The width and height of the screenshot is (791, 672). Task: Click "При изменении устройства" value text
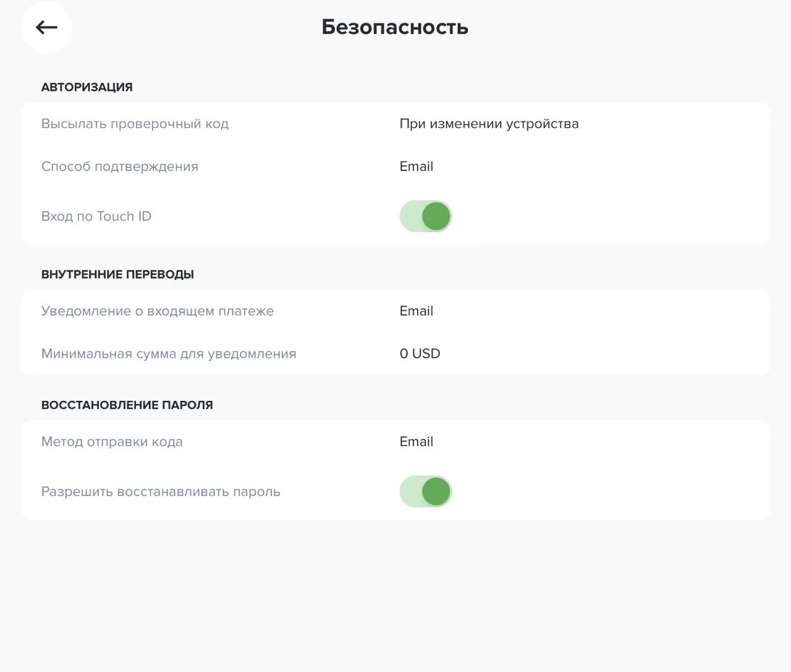(489, 124)
